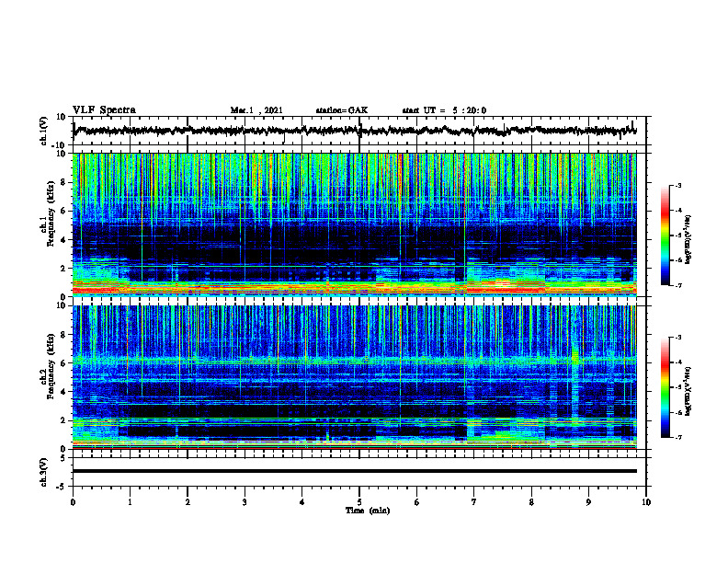
Task: Click the time-axis tick label "7"
Action: tap(474, 502)
